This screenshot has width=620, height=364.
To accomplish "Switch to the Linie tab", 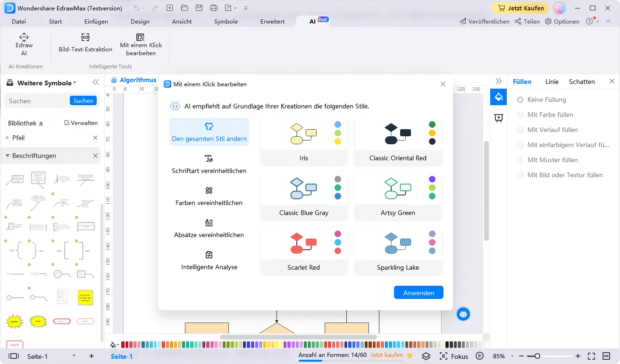I will click(x=552, y=81).
